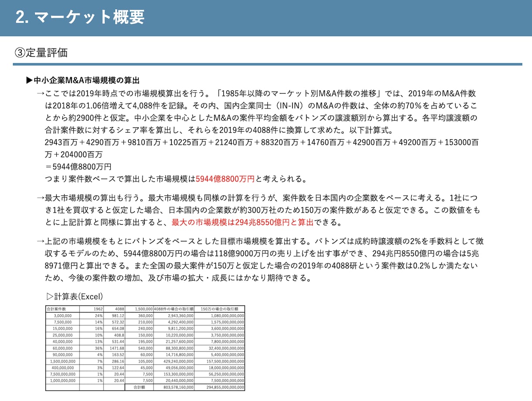This screenshot has width=532, height=401.
Task: Click the table cell "1,000,000,000"
Action: [61, 380]
